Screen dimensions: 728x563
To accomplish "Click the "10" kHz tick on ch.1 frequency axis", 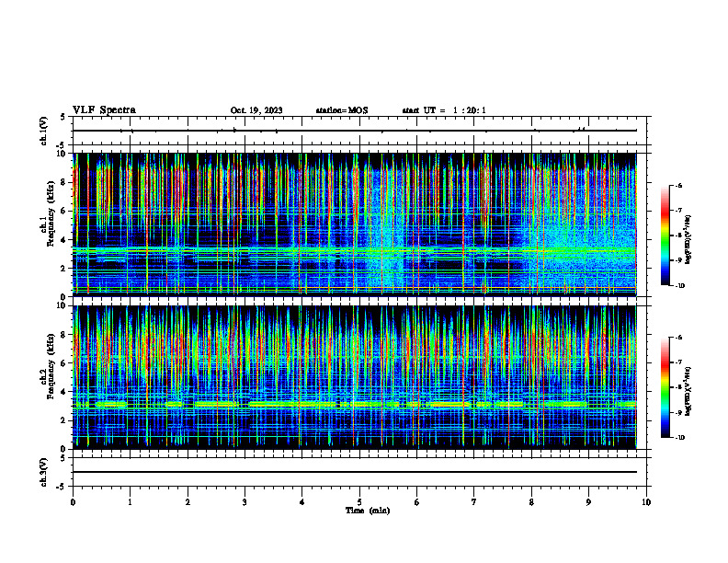I will pyautogui.click(x=62, y=154).
